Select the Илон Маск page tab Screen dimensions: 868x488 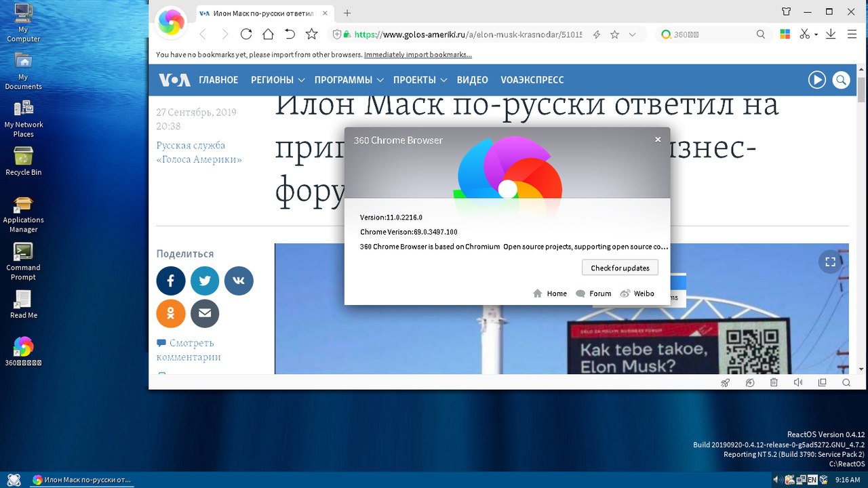264,13
